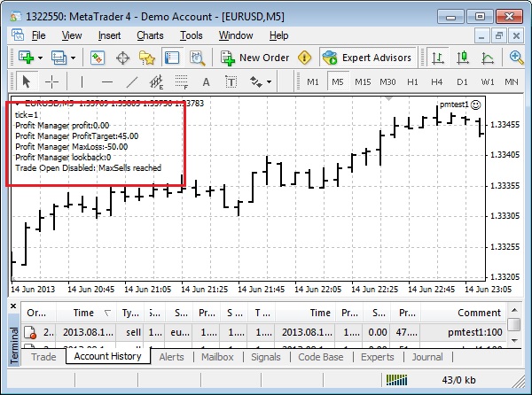532x395 pixels.
Task: Select the Equidistant Channel tool
Action: coord(156,82)
